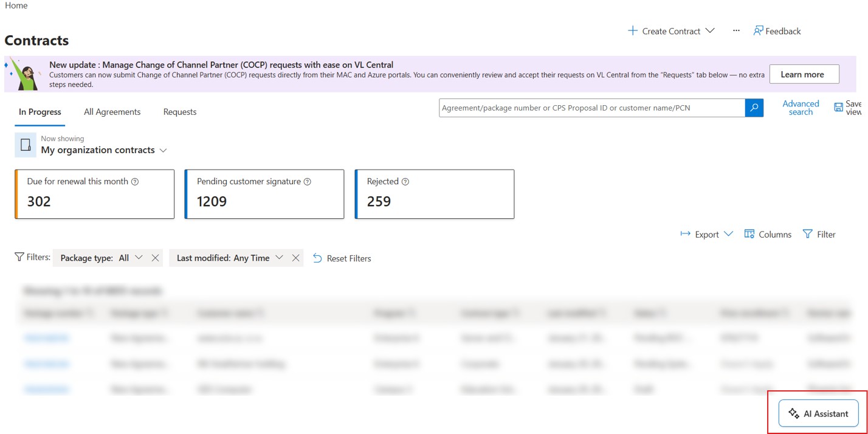Open the Pending customer signature card

(264, 194)
